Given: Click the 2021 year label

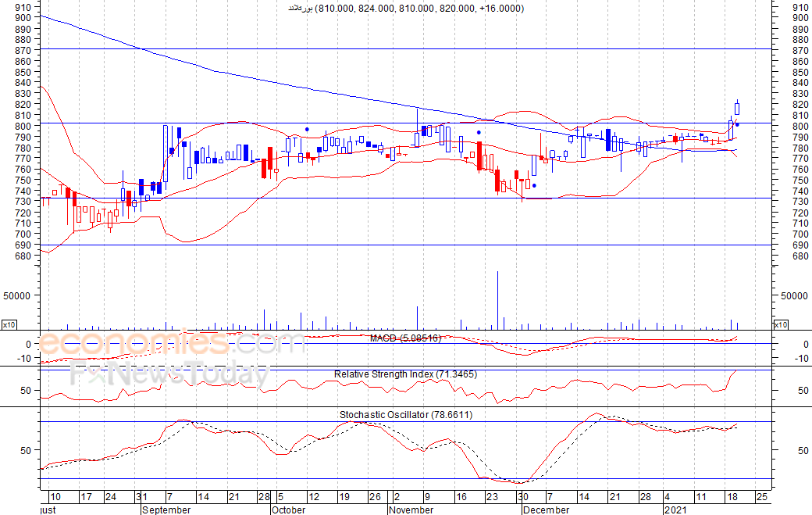Looking at the screenshot, I should tap(676, 510).
